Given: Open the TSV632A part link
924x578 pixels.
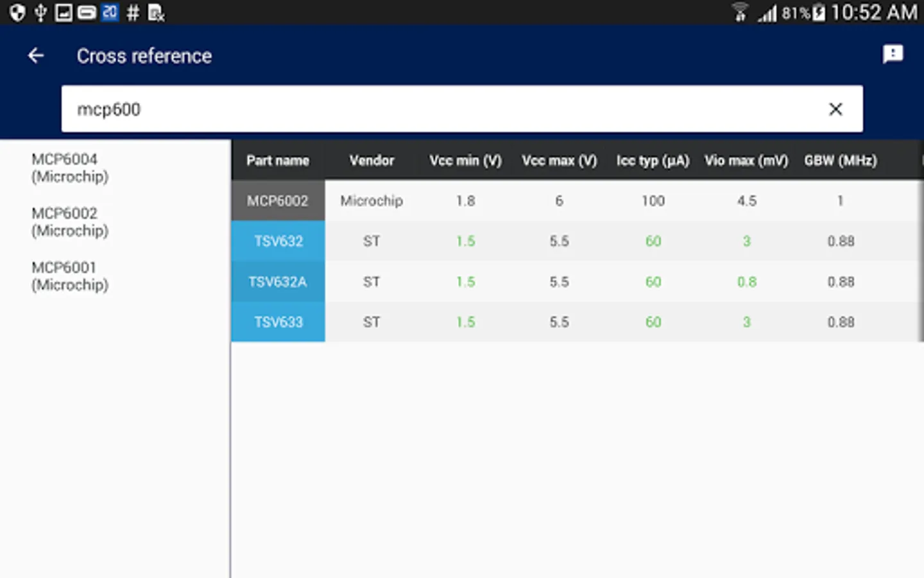Looking at the screenshot, I should click(278, 282).
